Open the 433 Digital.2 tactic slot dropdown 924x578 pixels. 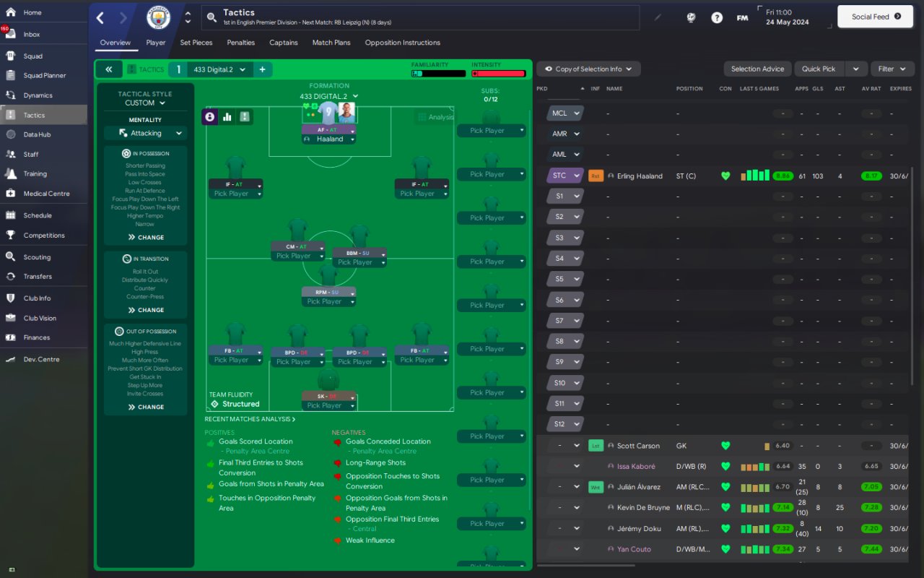point(219,69)
